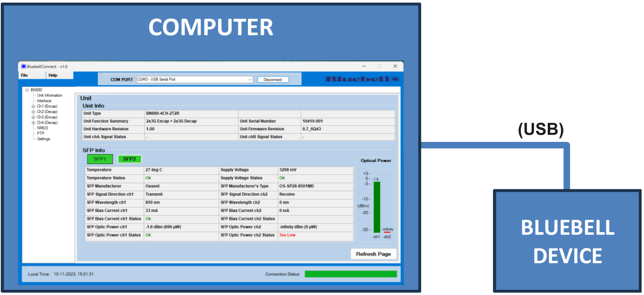Click the Local Time display in status bar
Viewport: 644px width, 295px height.
point(61,274)
